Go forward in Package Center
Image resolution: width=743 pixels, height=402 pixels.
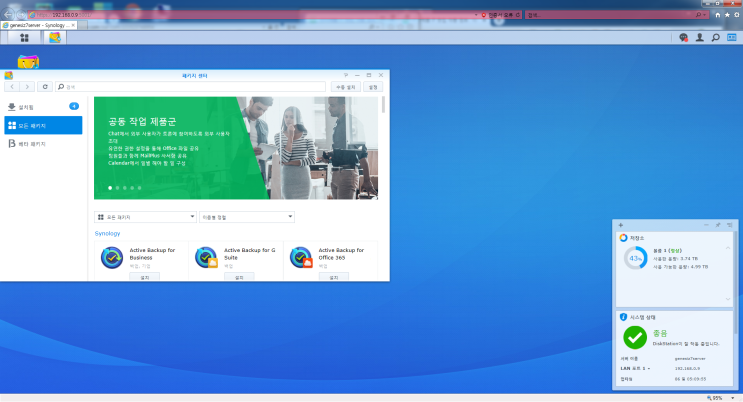(27, 87)
